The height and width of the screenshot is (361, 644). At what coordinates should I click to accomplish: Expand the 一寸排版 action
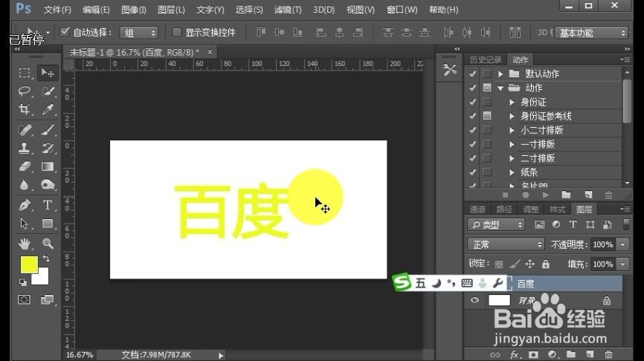[x=512, y=144]
